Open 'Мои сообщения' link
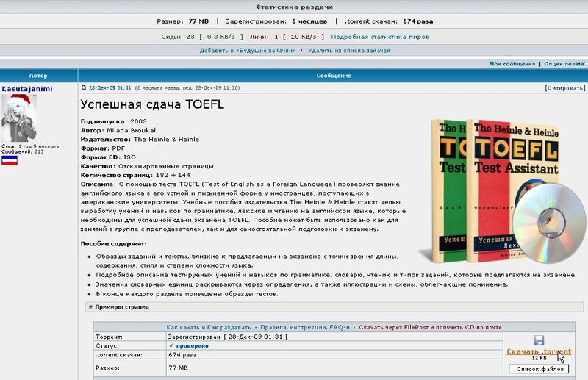Screen dimensions: 588x380 [x=512, y=64]
